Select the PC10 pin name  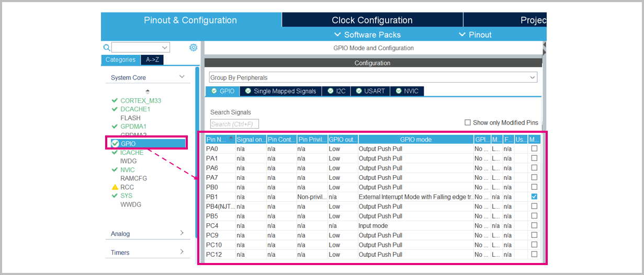pyautogui.click(x=214, y=245)
